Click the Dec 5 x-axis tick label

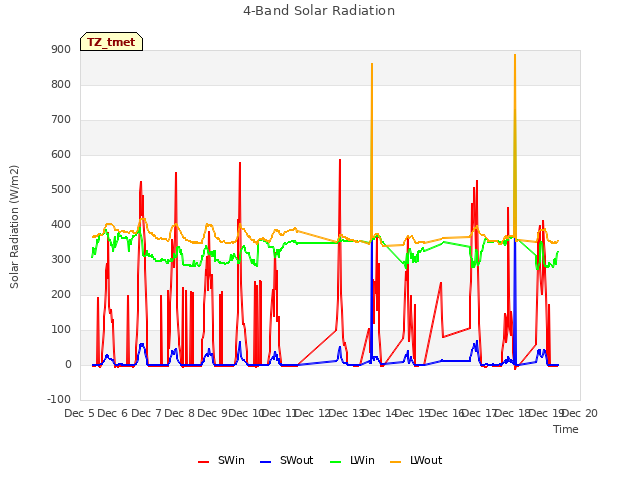80,413
